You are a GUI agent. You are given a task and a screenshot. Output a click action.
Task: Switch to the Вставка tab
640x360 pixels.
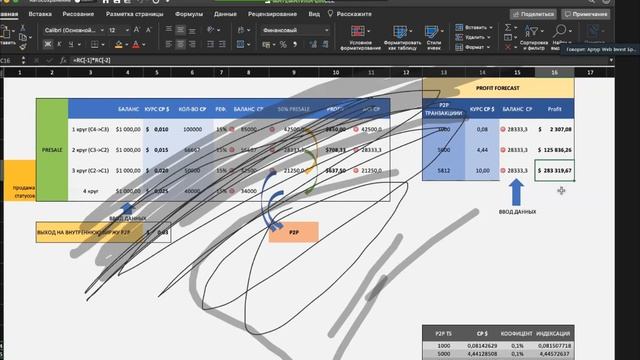40,14
